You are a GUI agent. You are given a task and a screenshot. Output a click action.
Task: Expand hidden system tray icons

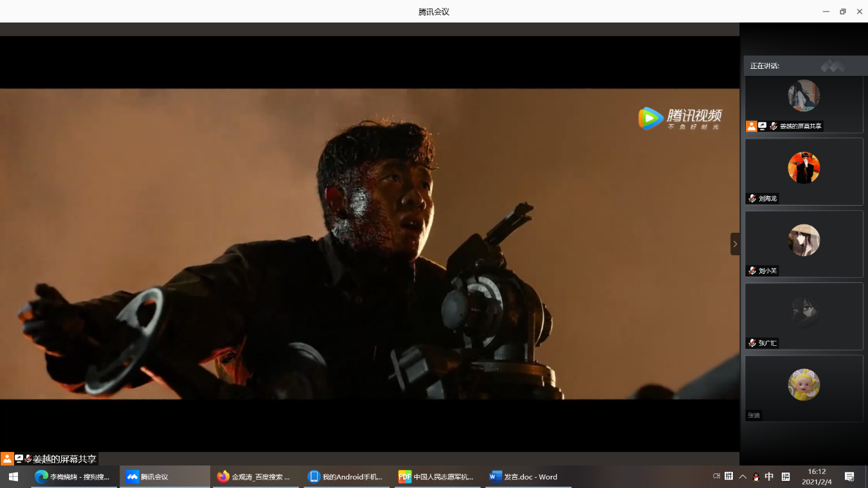point(743,476)
